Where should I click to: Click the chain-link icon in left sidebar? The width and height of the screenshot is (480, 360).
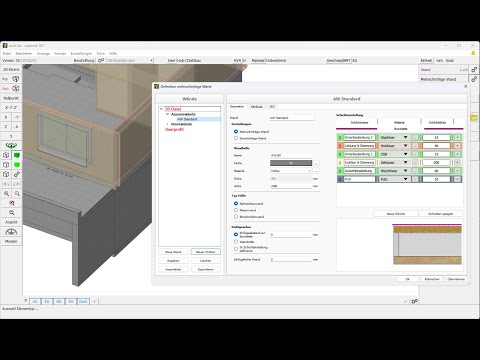(x=16, y=174)
